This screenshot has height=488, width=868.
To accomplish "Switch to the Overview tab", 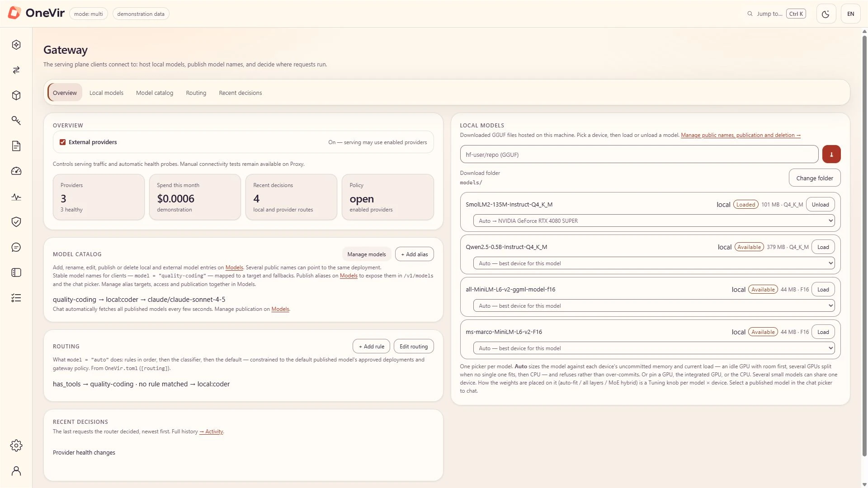I will [65, 93].
